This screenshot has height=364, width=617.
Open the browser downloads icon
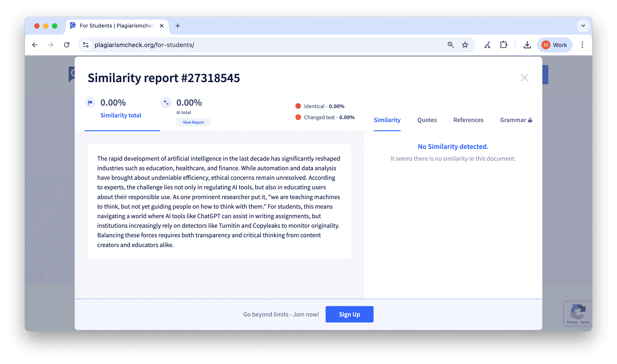click(x=527, y=45)
